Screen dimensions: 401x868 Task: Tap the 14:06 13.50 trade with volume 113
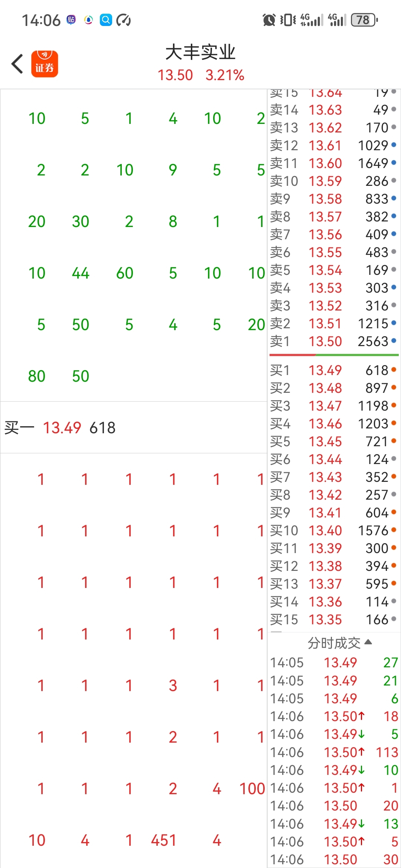(333, 752)
